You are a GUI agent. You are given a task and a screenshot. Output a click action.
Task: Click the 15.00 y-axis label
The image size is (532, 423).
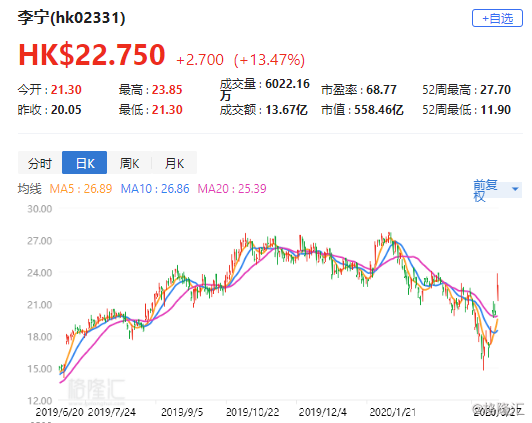pos(40,369)
